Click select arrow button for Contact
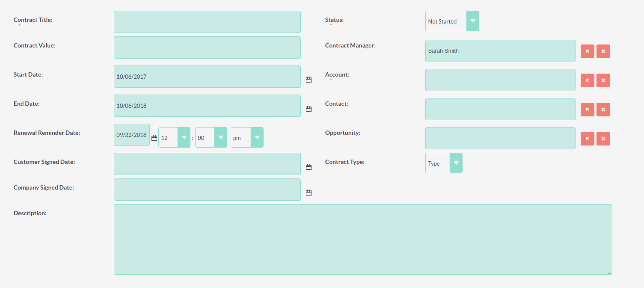644x288 pixels. click(587, 110)
